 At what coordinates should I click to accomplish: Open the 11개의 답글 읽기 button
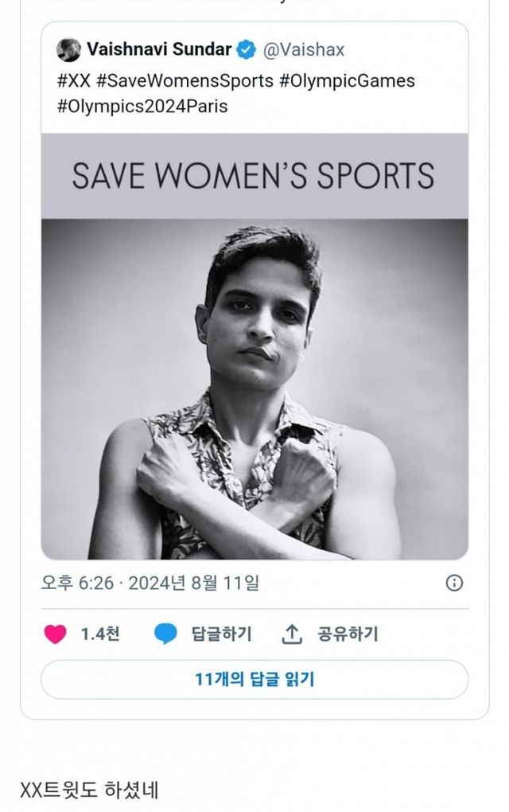pyautogui.click(x=254, y=679)
